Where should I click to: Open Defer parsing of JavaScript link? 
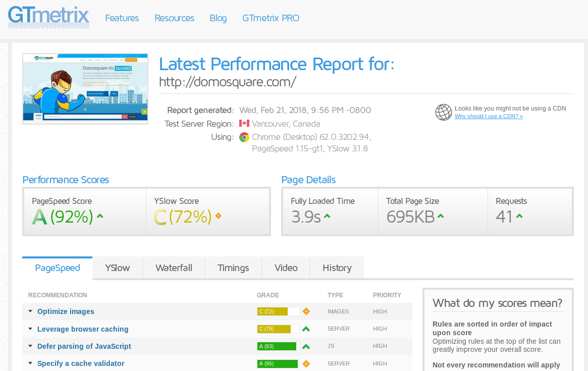point(84,346)
